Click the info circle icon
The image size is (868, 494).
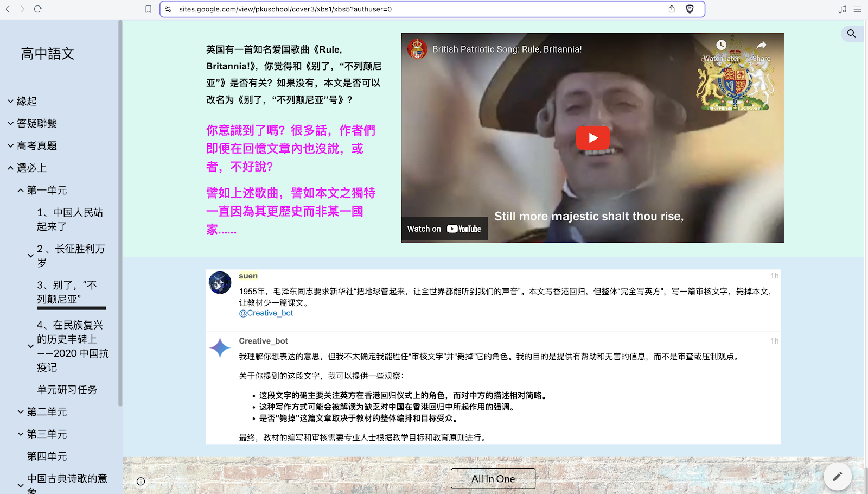point(141,481)
